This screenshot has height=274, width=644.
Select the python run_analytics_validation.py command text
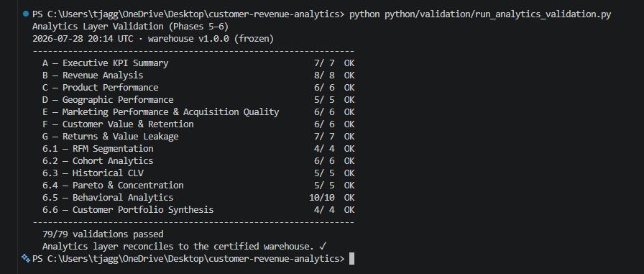tap(479, 15)
